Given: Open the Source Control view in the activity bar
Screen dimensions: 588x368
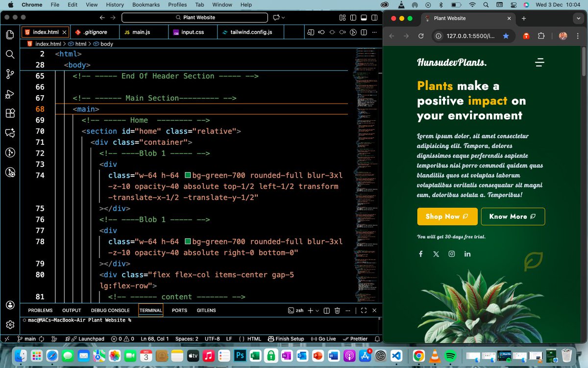Looking at the screenshot, I should (10, 74).
